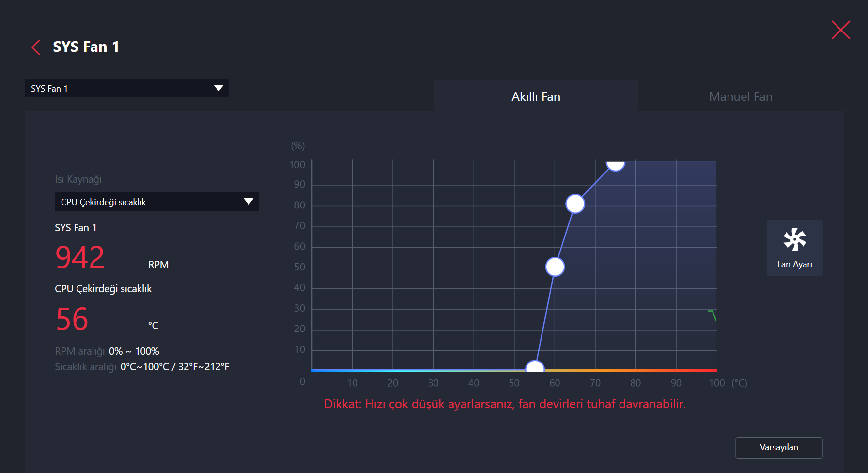Click the 56 °C temperature readout

pos(72,319)
